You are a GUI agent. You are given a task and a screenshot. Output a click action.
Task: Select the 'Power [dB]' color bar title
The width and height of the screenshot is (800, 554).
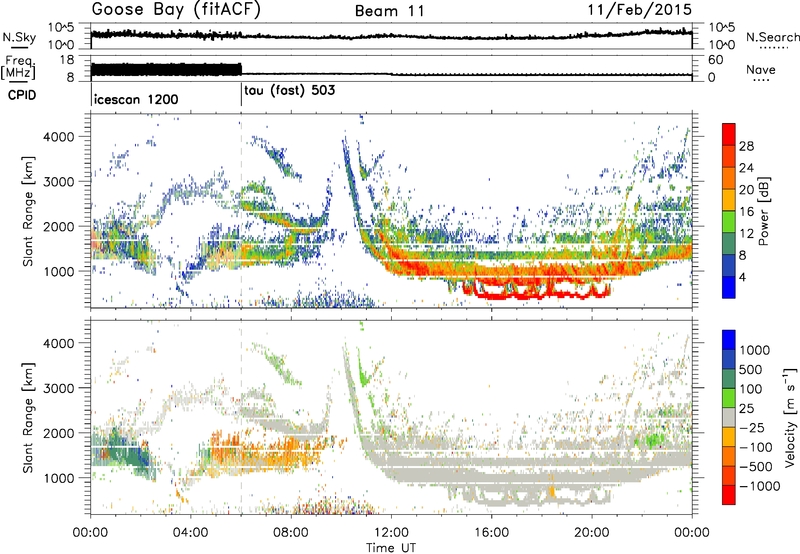[x=764, y=211]
